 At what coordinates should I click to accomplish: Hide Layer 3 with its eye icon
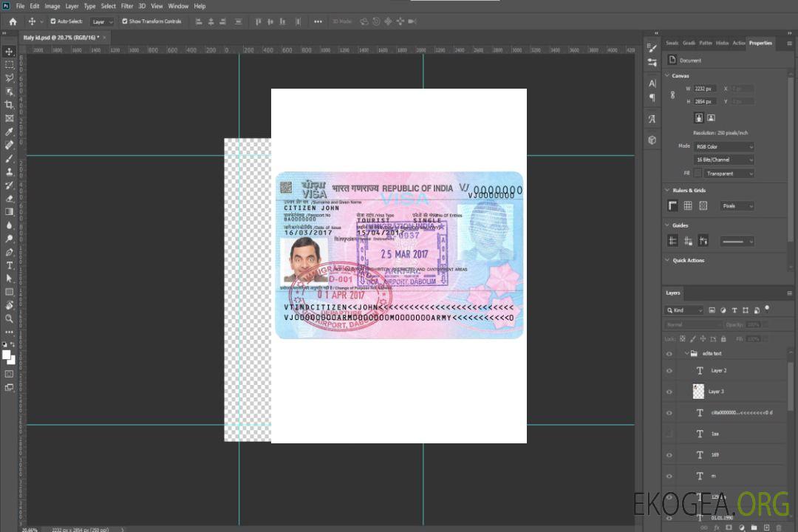(669, 392)
